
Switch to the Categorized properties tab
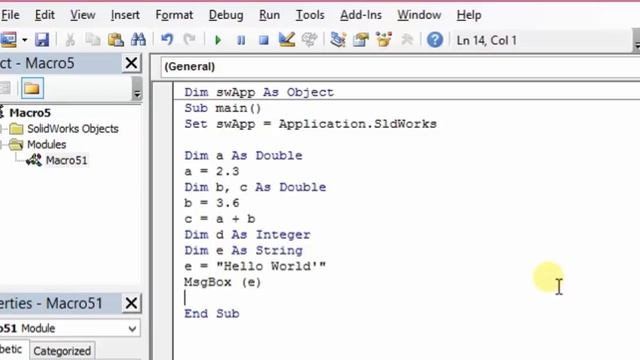coord(62,351)
